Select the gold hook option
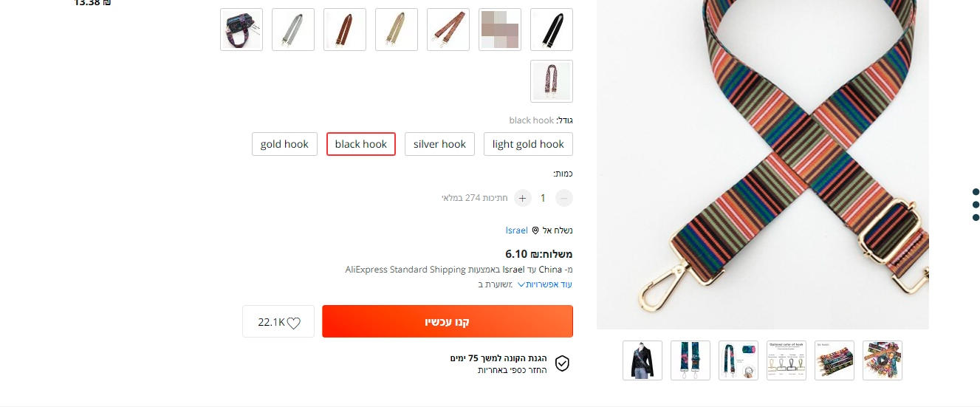Screen dimensions: 980x407 click(x=284, y=144)
